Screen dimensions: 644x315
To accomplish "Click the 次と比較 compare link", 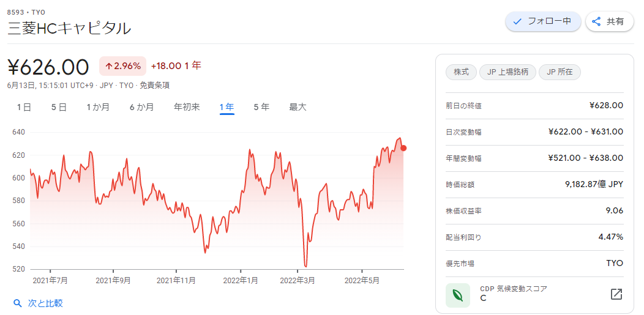I will [x=45, y=303].
